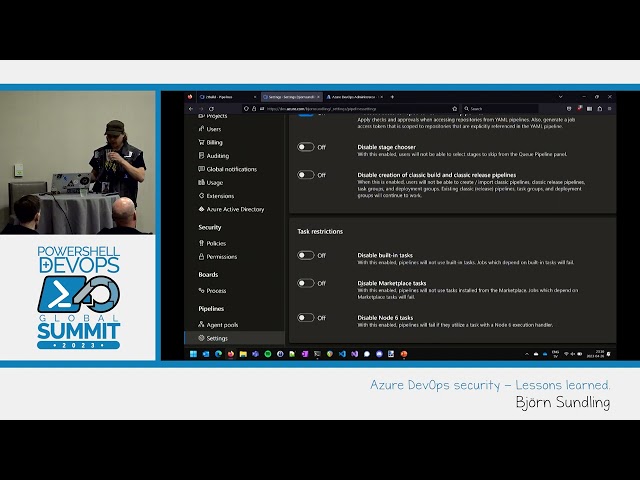The image size is (640, 480).
Task: Click the Pipelines section heading
Action: point(211,309)
